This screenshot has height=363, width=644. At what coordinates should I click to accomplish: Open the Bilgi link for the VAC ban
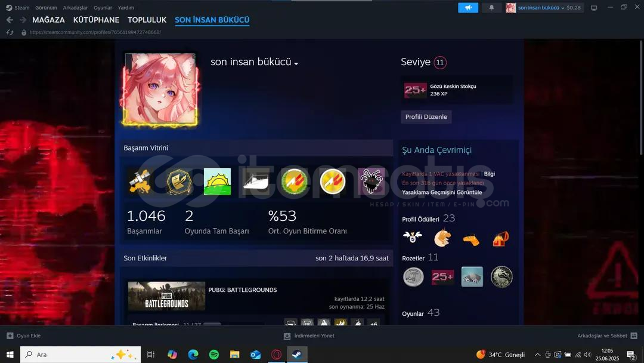click(x=489, y=174)
